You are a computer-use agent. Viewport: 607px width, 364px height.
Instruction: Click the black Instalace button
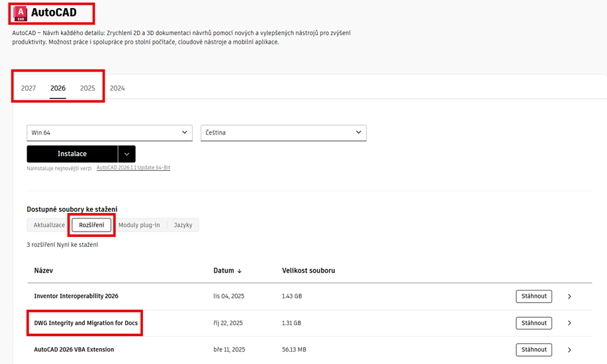pyautogui.click(x=72, y=154)
